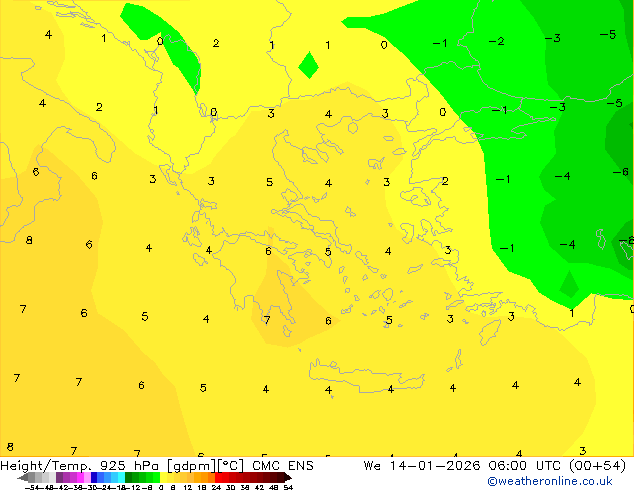
Task: Pick the dark purple swatch in the legend
Action: 59,478
